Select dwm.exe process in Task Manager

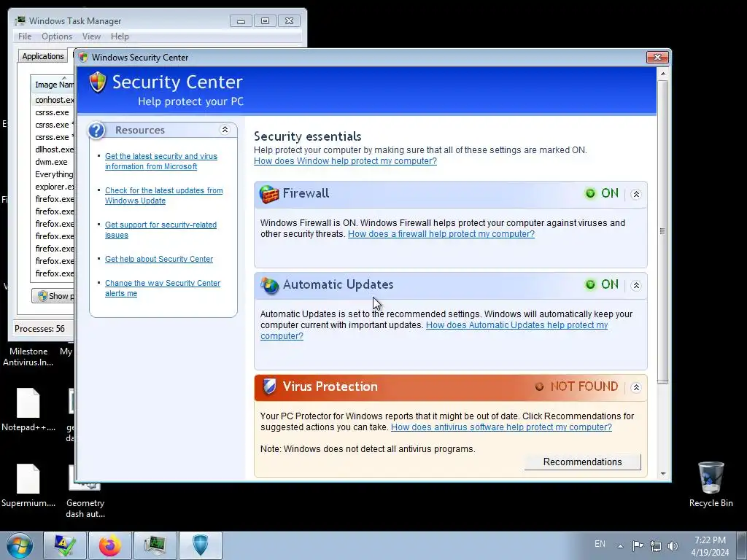click(53, 161)
